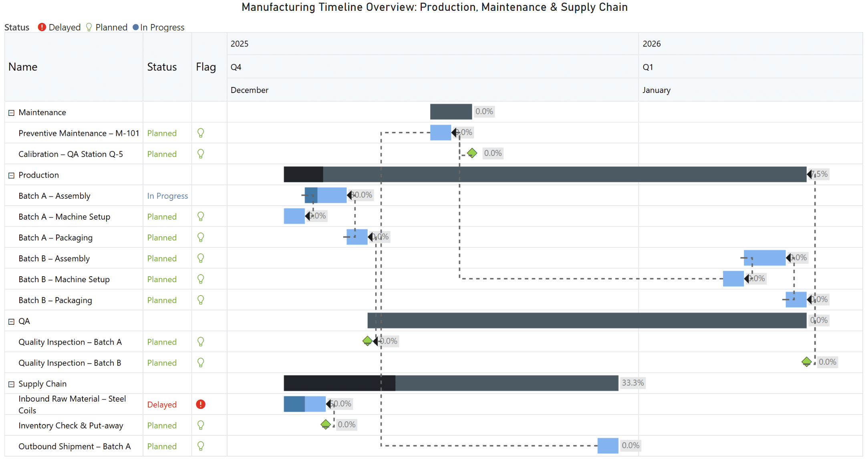The height and width of the screenshot is (459, 868).
Task: Click the Planned lightbulb flag for Preventive Maintenance
Action: point(201,133)
